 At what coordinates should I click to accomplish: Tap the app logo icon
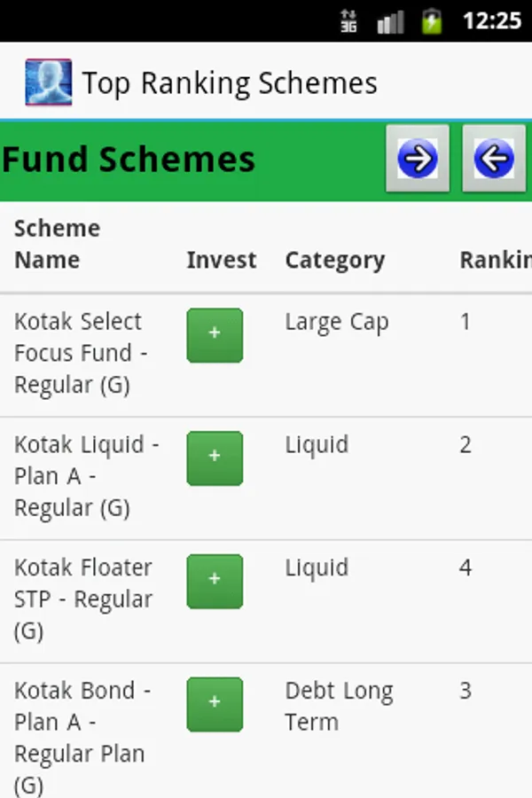click(48, 83)
